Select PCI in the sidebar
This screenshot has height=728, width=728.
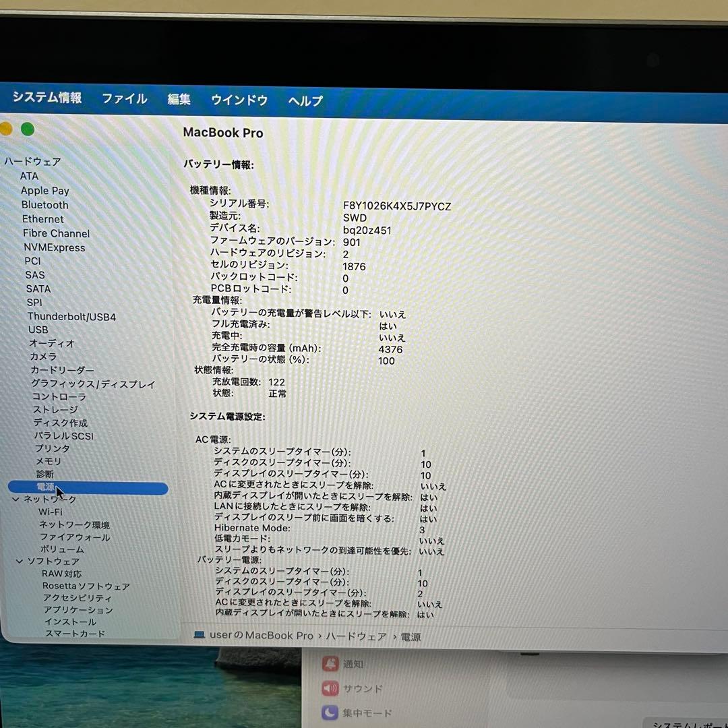[32, 261]
